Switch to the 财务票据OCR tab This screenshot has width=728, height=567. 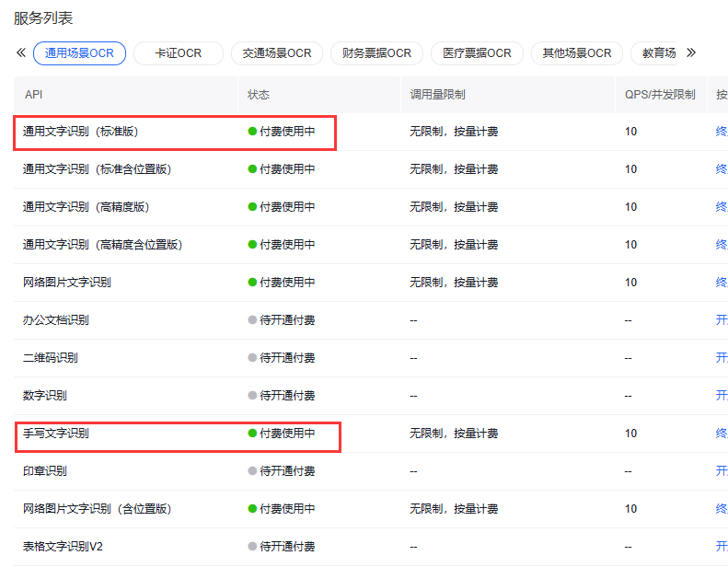click(376, 53)
